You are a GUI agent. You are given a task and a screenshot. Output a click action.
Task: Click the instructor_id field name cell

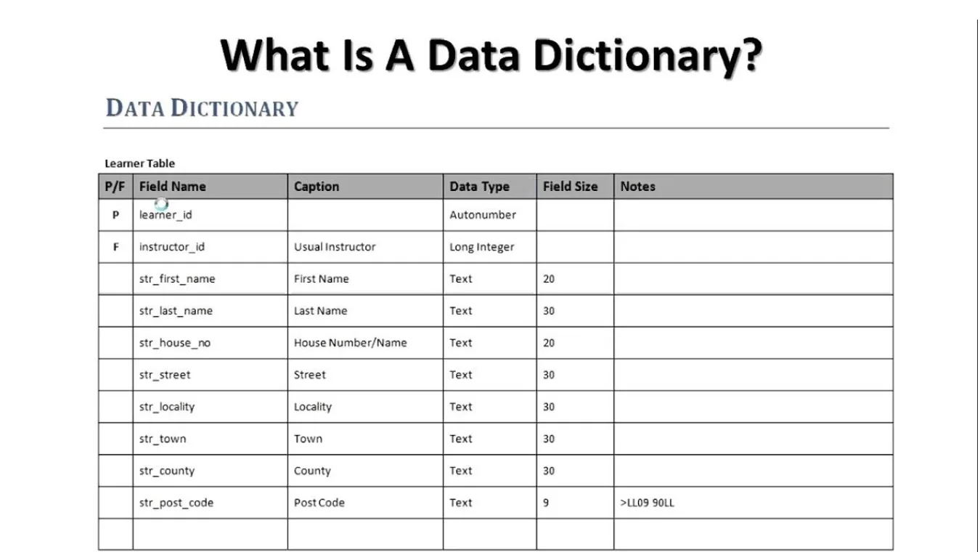coord(172,247)
